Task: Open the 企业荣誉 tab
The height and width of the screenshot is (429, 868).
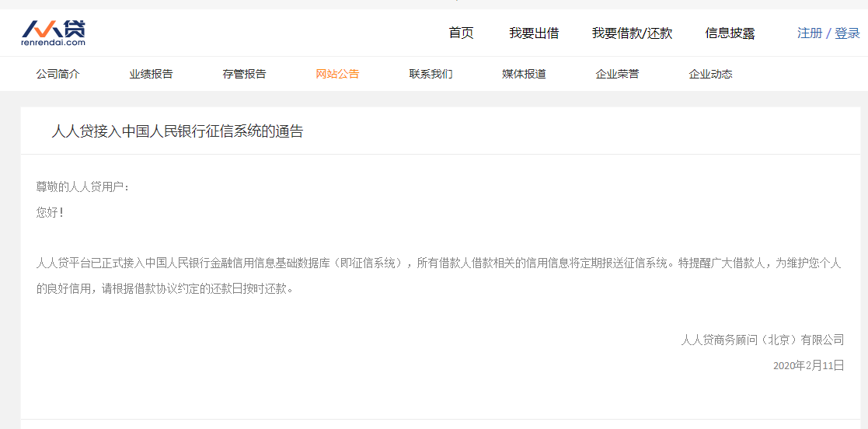Action: [617, 74]
